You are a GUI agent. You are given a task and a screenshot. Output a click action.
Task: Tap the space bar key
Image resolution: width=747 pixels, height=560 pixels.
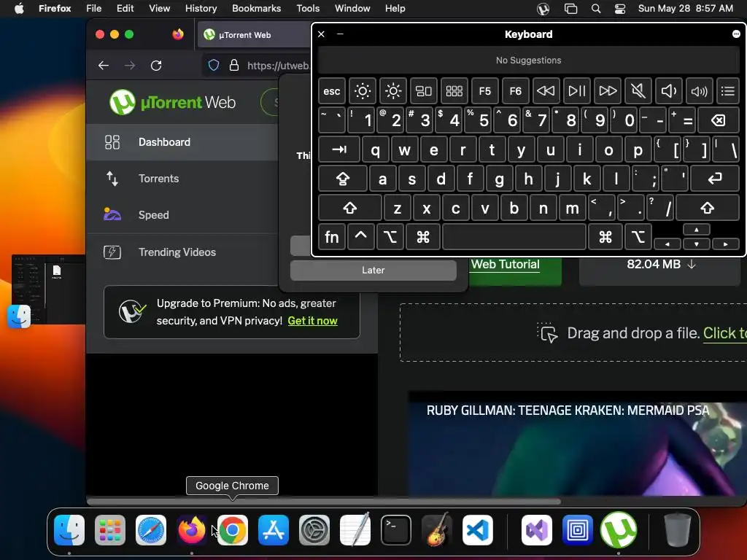(514, 237)
